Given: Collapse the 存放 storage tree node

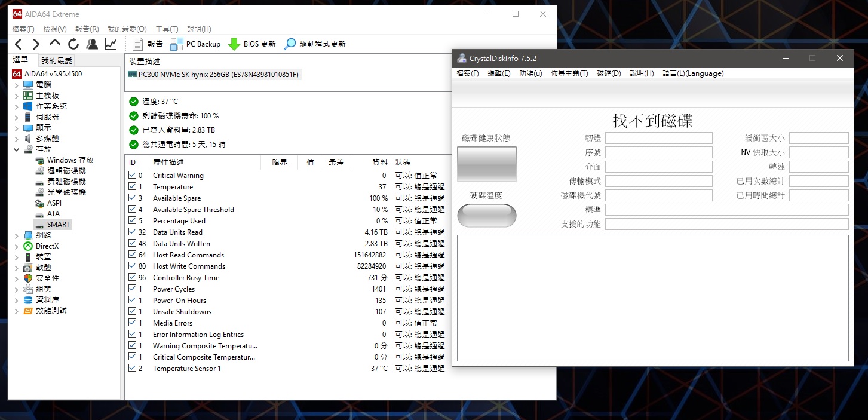Looking at the screenshot, I should [x=17, y=149].
